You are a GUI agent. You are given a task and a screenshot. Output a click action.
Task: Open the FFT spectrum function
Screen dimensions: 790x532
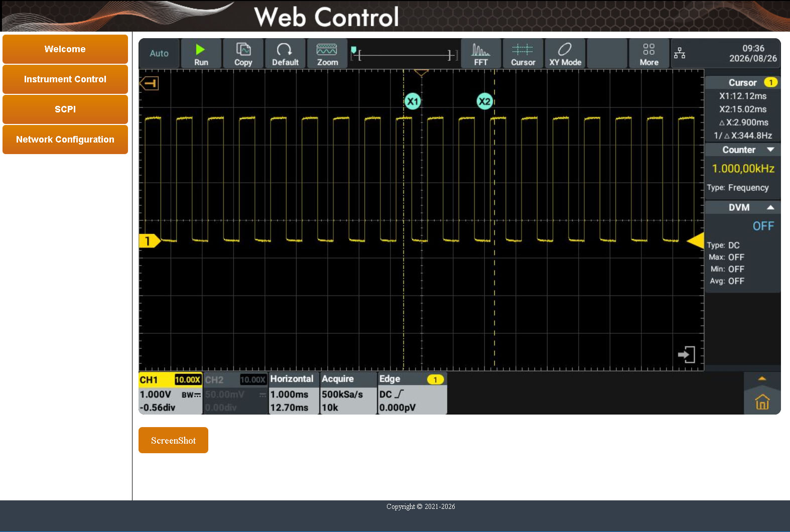tap(481, 54)
